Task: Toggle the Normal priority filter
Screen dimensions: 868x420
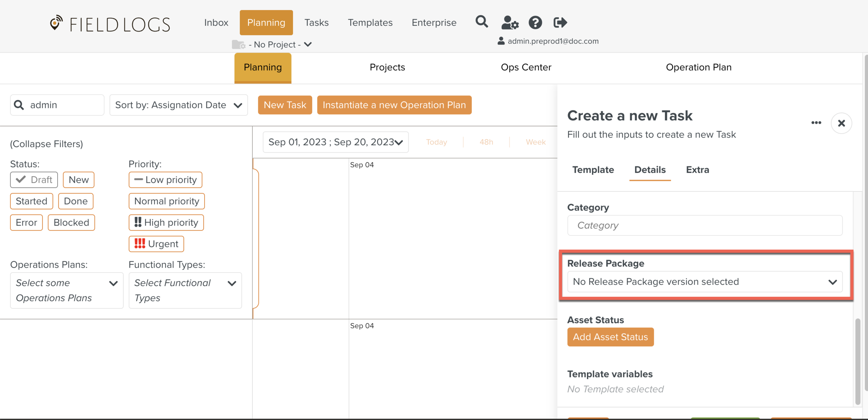Action: tap(167, 201)
